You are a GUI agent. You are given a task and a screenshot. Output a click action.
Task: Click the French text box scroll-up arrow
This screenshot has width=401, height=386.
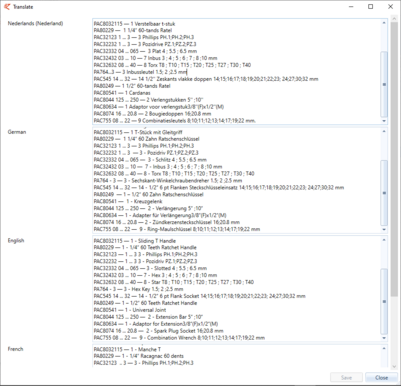pyautogui.click(x=384, y=349)
